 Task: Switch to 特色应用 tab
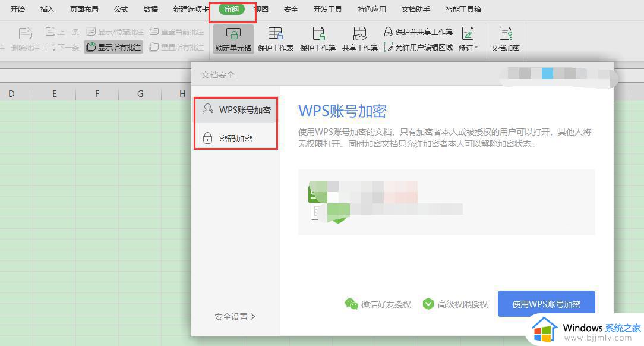(372, 9)
